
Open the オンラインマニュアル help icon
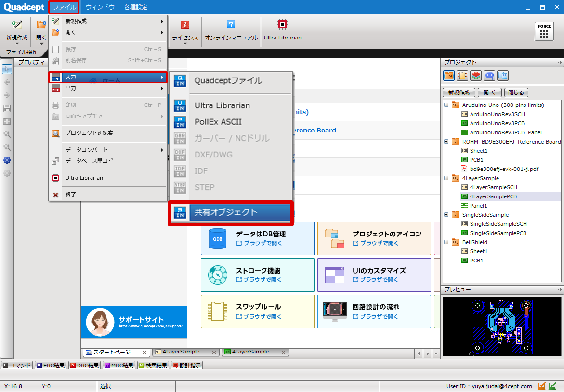[x=231, y=25]
